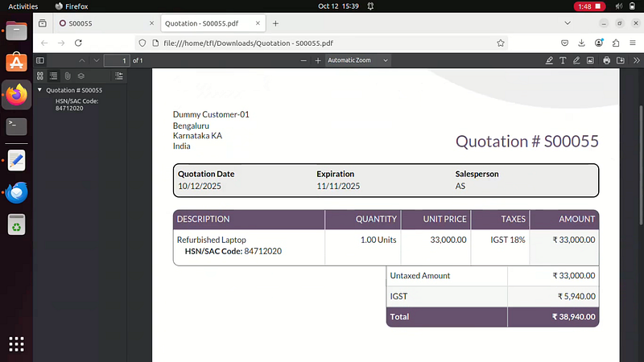This screenshot has height=362, width=644.
Task: Show attachments view in sidebar
Action: [68, 76]
